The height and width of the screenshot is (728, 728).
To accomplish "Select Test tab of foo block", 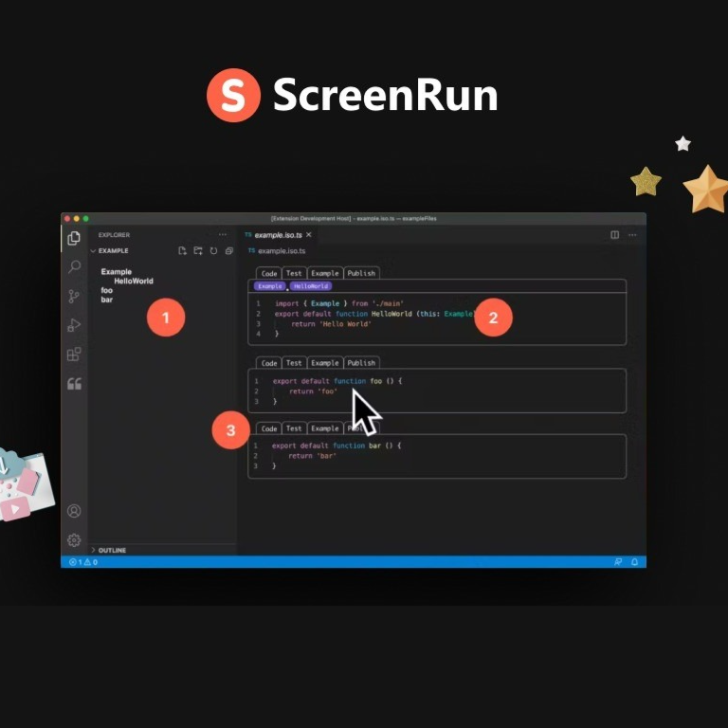I will 294,363.
